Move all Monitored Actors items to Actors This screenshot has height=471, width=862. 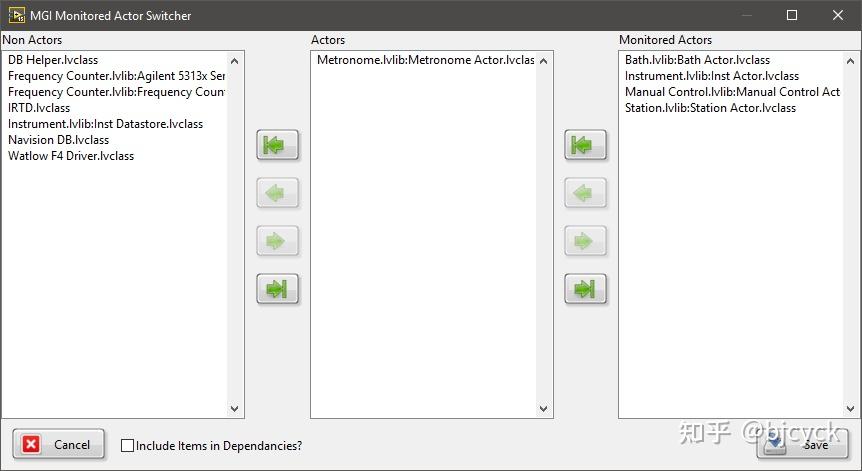click(585, 145)
